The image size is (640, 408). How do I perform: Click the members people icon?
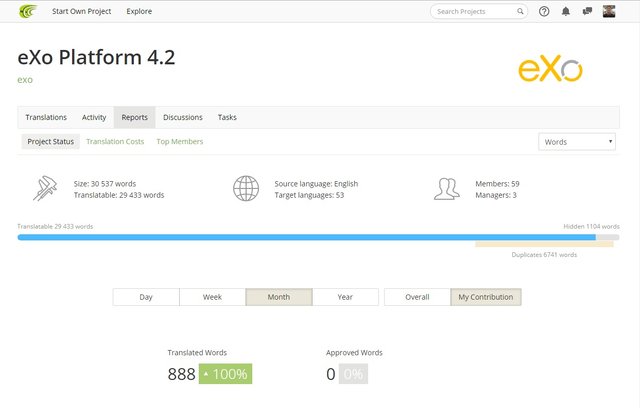[x=447, y=189]
